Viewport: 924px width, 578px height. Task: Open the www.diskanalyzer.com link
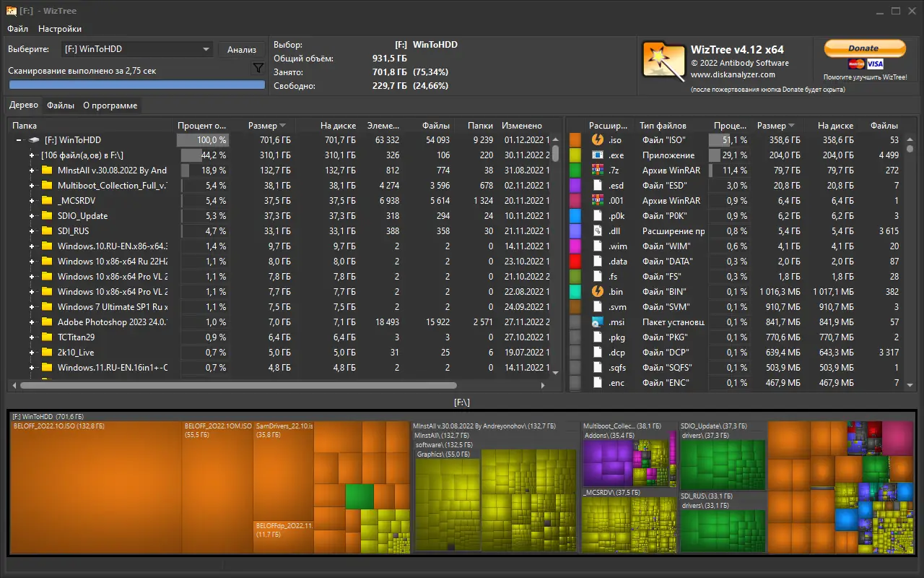[733, 74]
